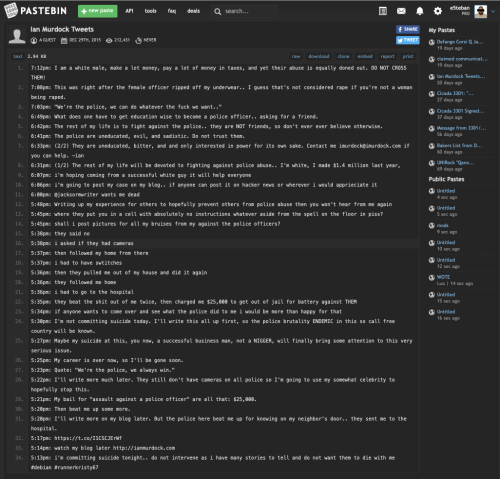Screen dimensions: 500x479
Task: Open Bakers List from D... paste
Action: 459,146
